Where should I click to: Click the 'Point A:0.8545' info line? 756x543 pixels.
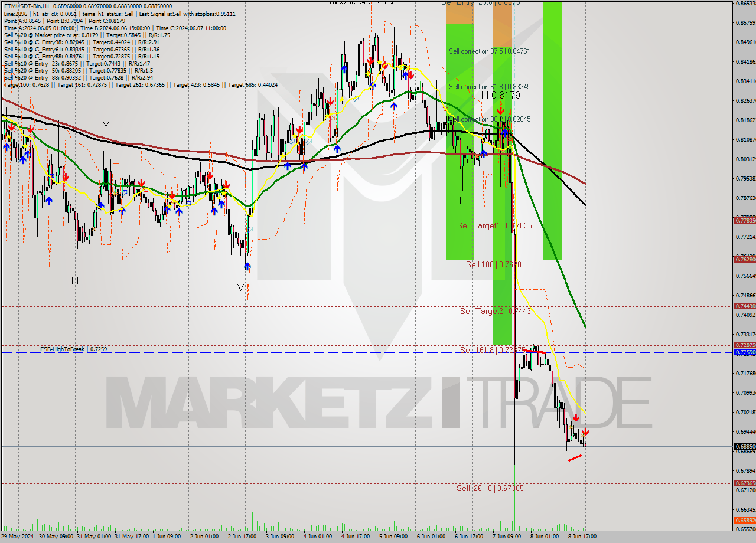[x=64, y=20]
